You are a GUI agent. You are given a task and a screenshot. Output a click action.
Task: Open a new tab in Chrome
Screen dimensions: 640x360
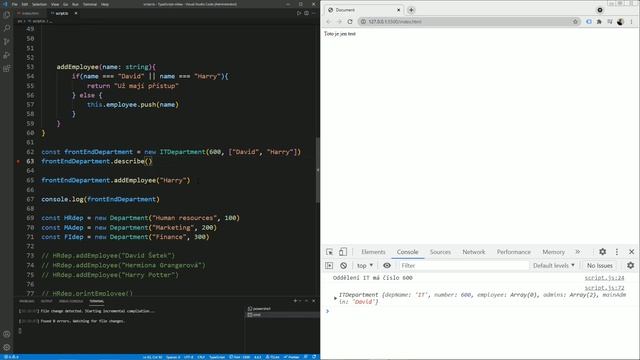coord(411,10)
